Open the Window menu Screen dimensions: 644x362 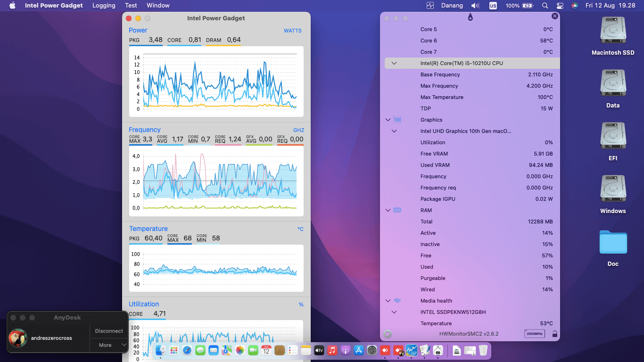coord(158,6)
